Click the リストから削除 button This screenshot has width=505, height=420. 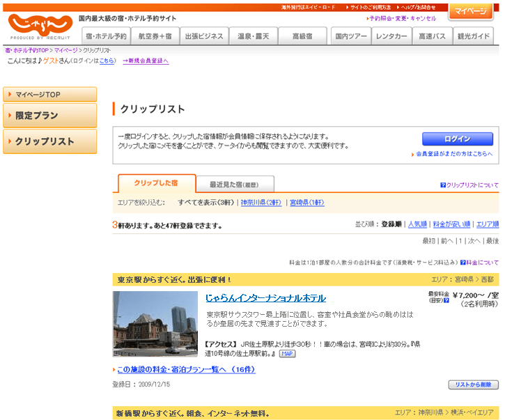coord(473,384)
